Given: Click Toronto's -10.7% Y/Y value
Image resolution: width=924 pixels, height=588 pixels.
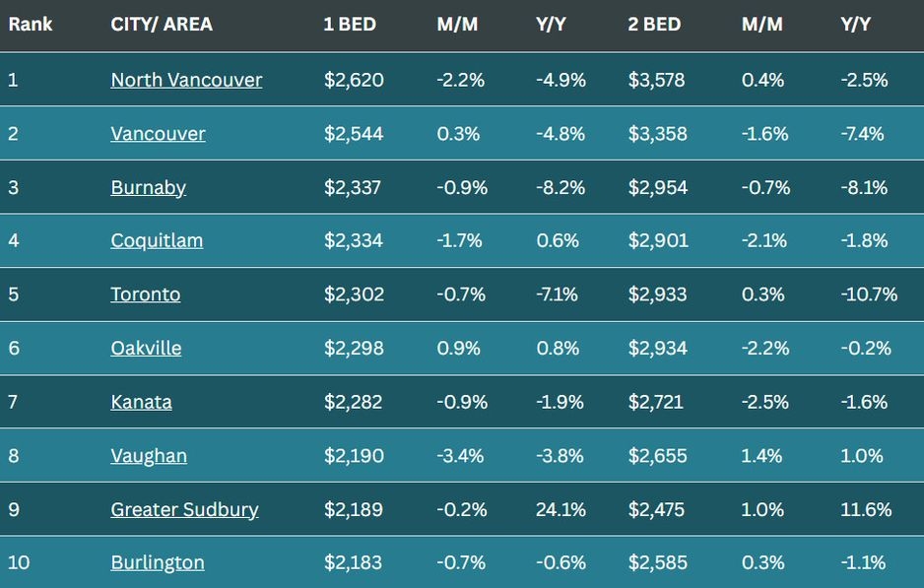Looking at the screenshot, I should (869, 294).
